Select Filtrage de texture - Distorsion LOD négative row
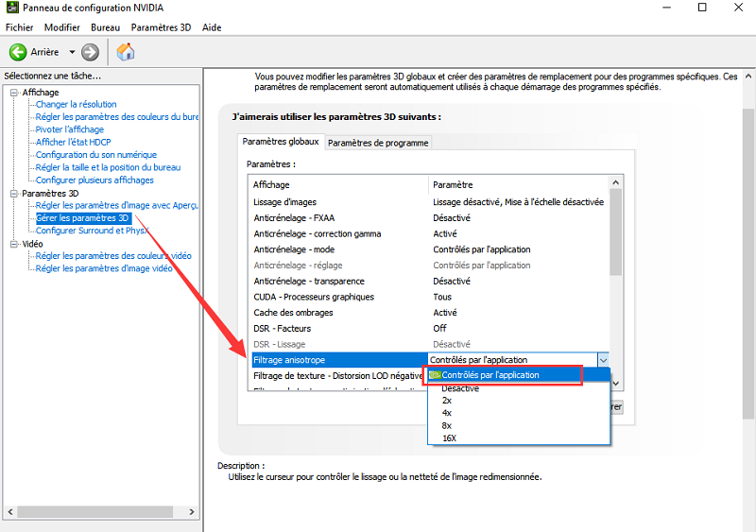Image resolution: width=756 pixels, height=532 pixels. click(x=338, y=376)
